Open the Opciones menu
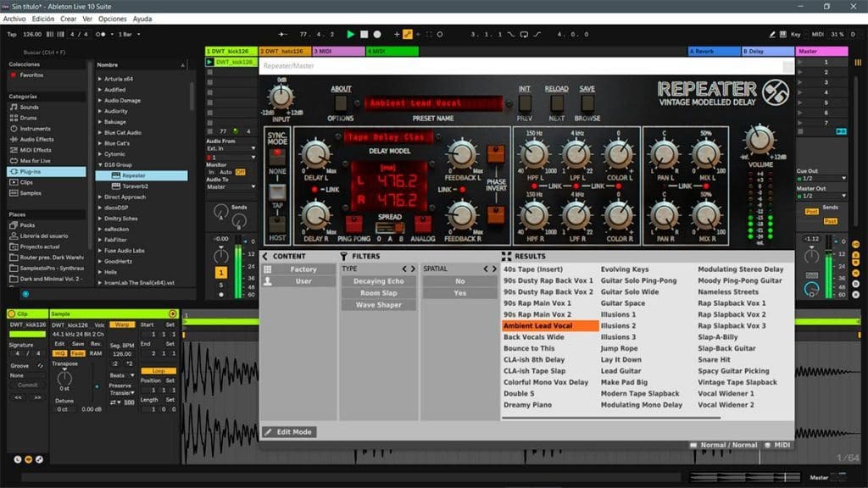Screen dimensions: 868x488 [x=112, y=19]
